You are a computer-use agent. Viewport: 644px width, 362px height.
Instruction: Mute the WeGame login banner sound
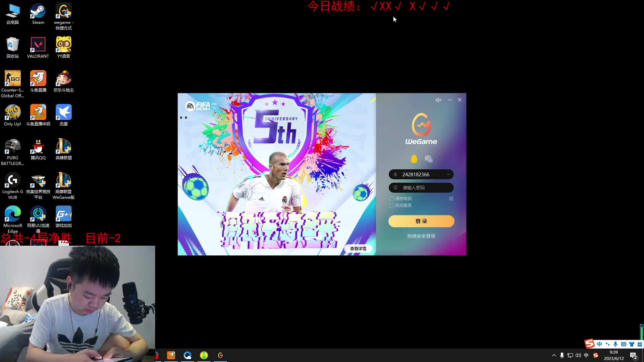(x=438, y=100)
